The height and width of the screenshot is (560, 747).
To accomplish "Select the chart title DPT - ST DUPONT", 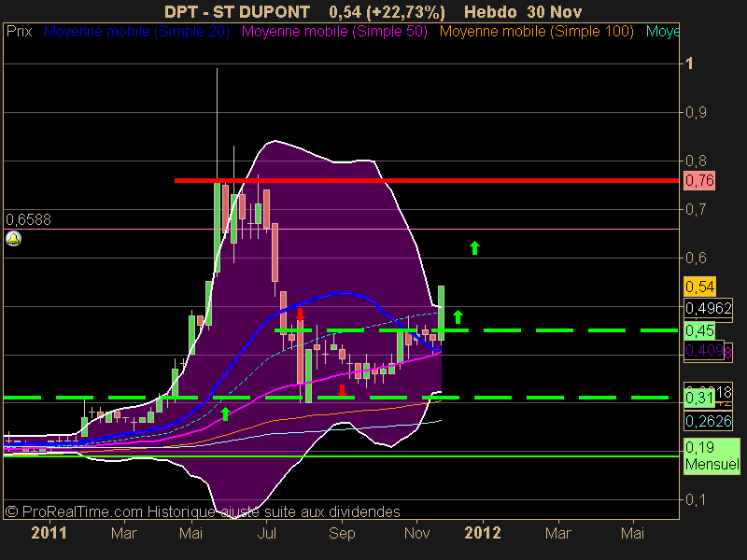I will pos(237,11).
